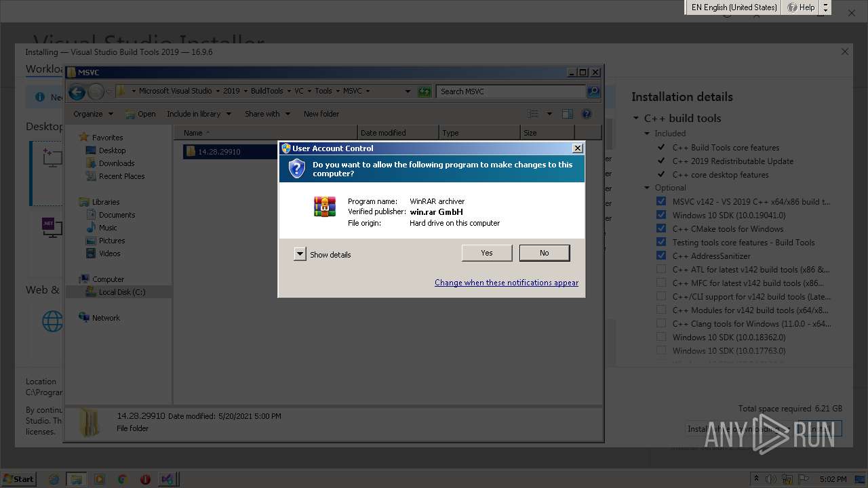
Task: Go forward in MSVC Explorer window
Action: (96, 91)
